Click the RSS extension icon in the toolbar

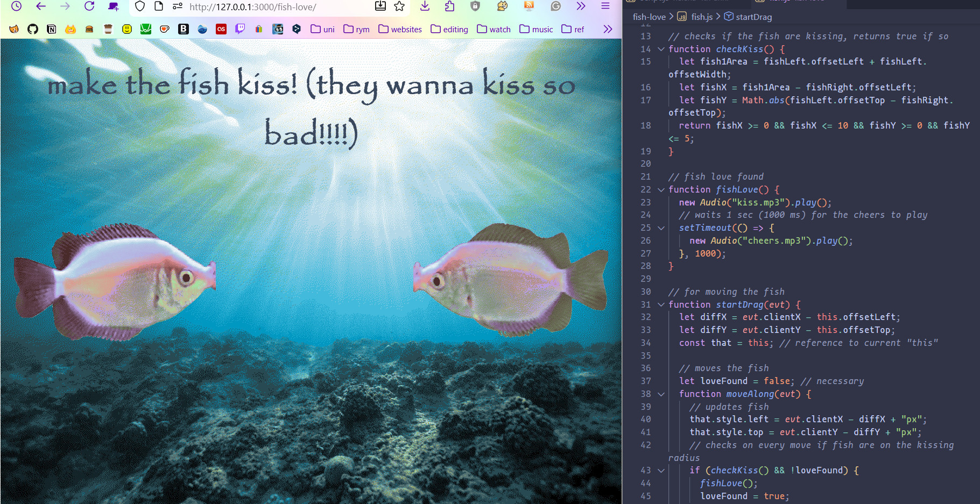(x=528, y=7)
